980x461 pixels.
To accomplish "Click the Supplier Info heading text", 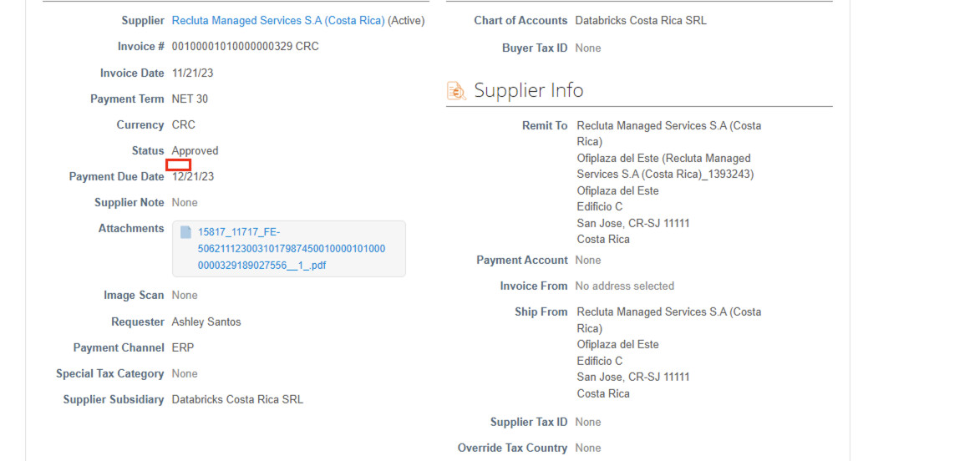I will tap(528, 90).
